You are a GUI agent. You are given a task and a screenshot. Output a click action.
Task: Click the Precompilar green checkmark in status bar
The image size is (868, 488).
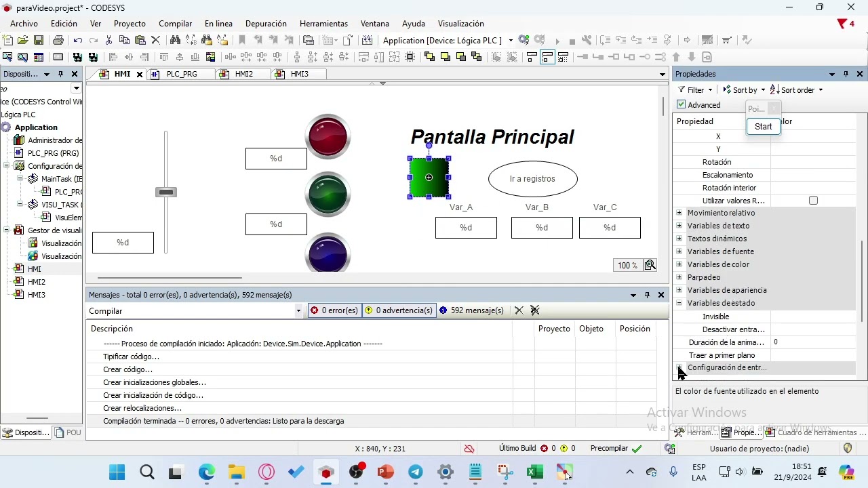point(637,449)
